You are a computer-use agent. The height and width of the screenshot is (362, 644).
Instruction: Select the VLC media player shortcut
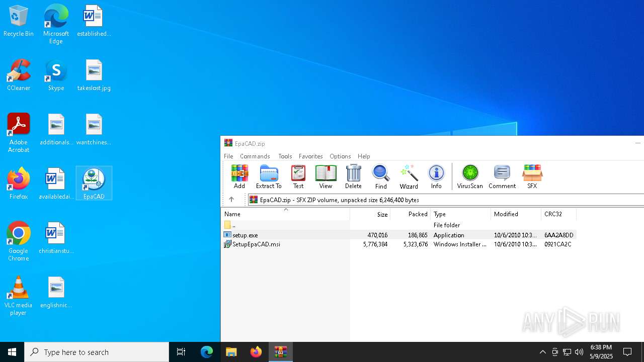point(19,296)
